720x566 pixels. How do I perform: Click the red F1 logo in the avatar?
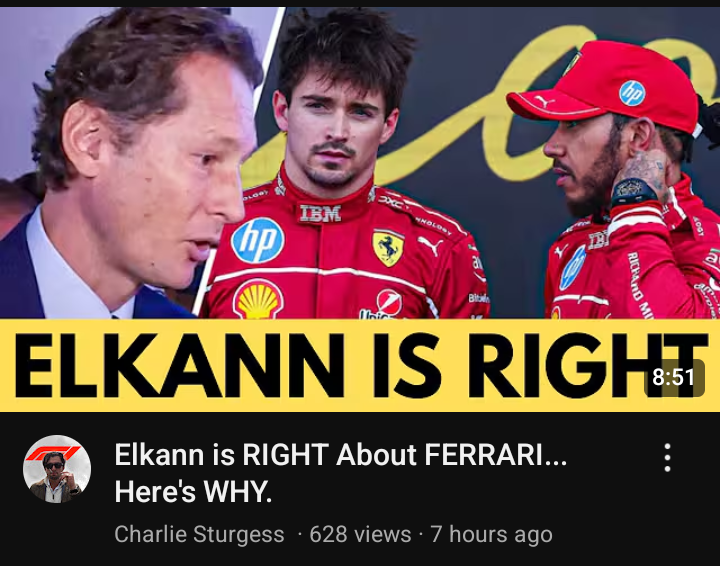point(53,453)
